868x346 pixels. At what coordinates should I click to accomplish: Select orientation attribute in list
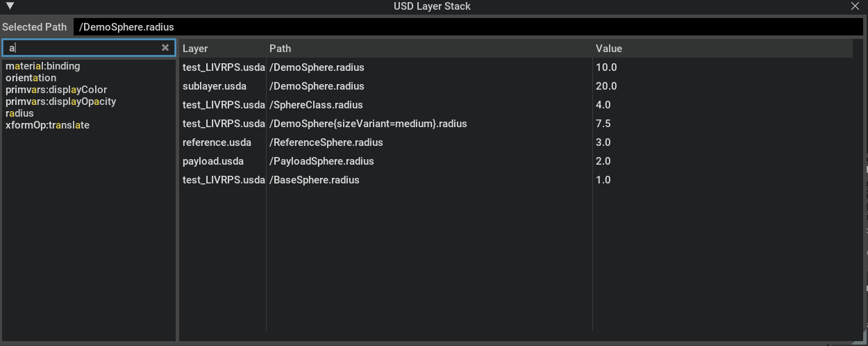(31, 78)
